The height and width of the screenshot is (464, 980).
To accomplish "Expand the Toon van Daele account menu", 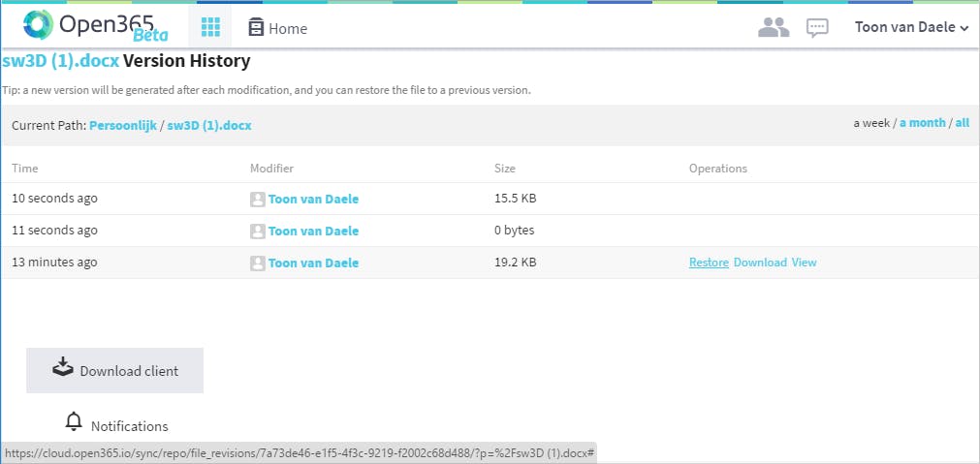I will tap(911, 27).
